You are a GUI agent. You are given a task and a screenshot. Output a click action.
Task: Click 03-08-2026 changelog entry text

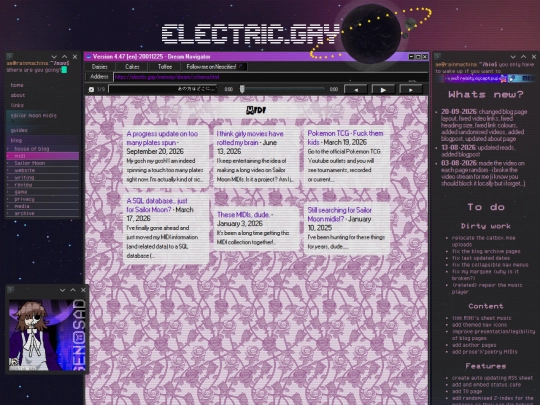click(x=483, y=173)
